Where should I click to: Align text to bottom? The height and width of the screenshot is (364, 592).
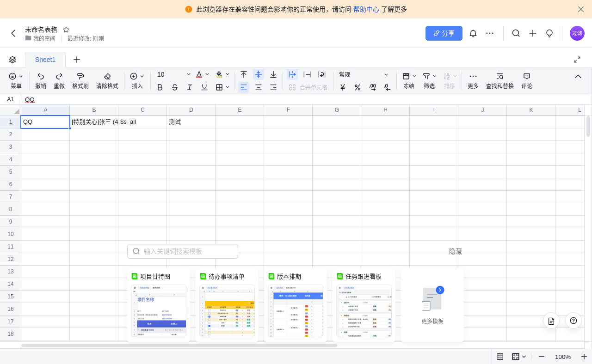273,74
